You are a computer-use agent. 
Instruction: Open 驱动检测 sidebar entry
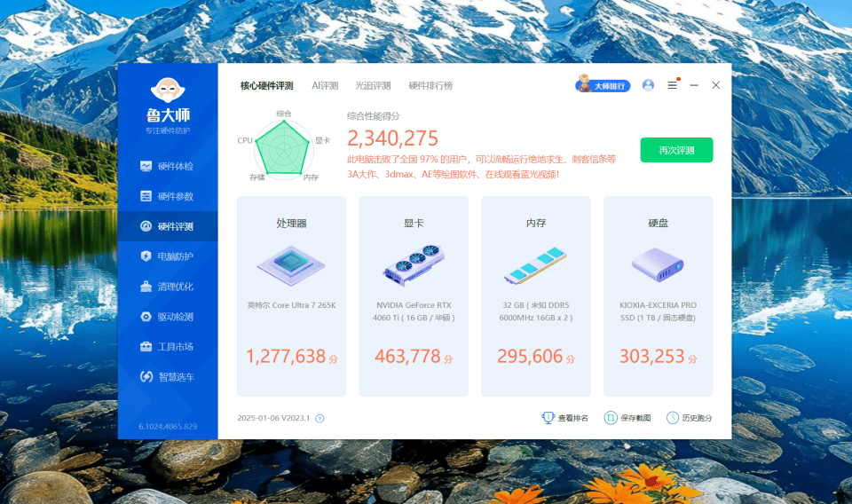[167, 317]
